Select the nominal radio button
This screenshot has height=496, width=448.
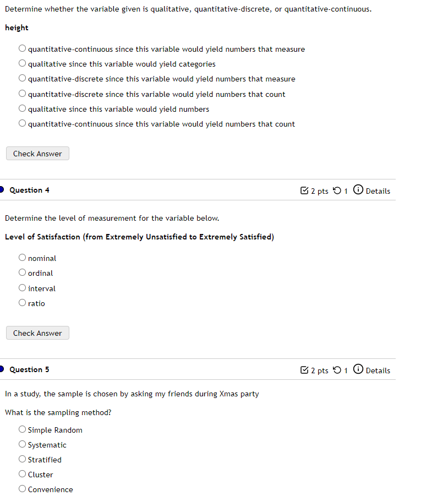point(22,257)
